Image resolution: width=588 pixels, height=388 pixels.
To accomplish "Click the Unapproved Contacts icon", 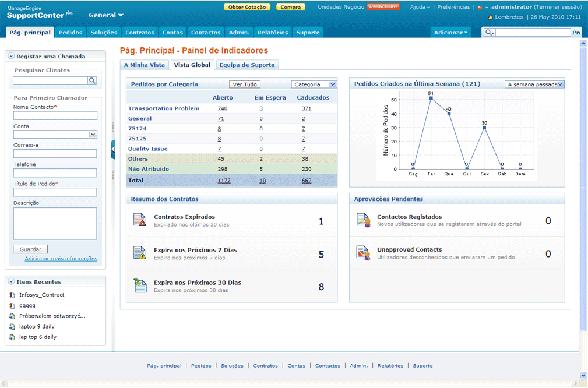I will click(x=364, y=253).
